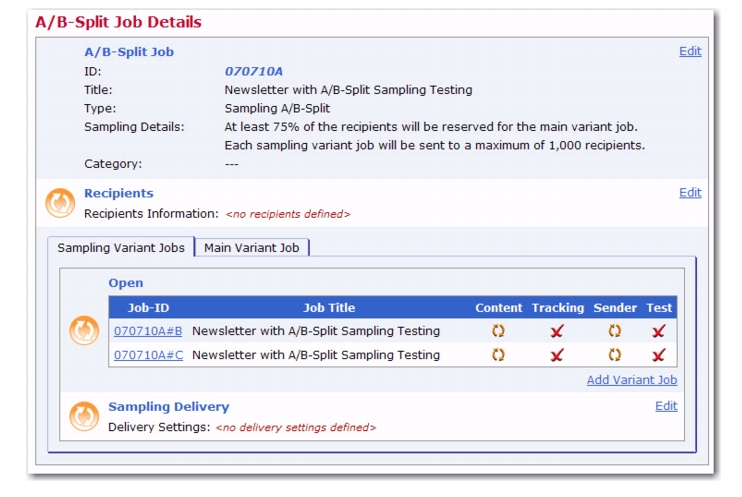
Task: Edit the Recipients section
Action: coord(690,193)
